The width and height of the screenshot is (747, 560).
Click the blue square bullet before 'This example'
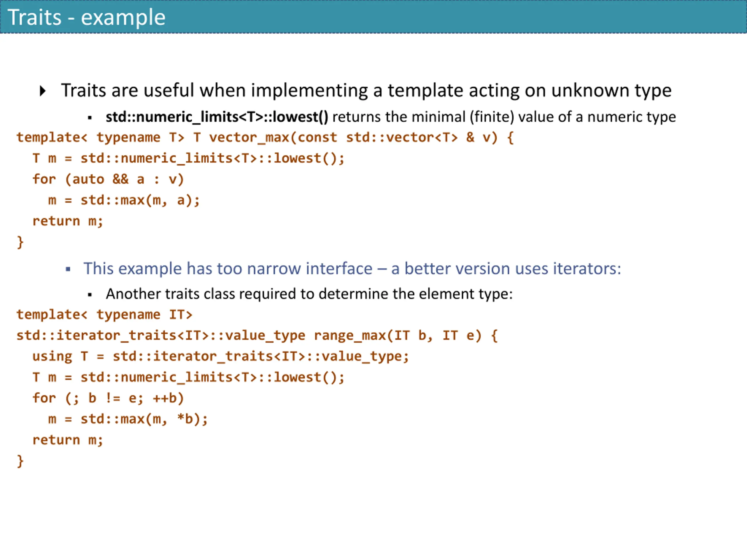coord(68,269)
